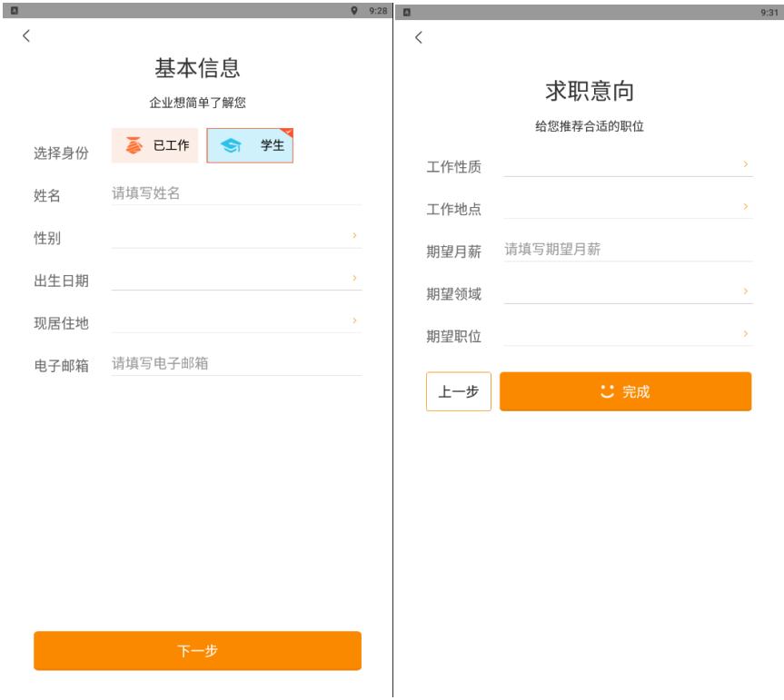Open the 出生日期 date picker
784x700 pixels.
[x=236, y=279]
